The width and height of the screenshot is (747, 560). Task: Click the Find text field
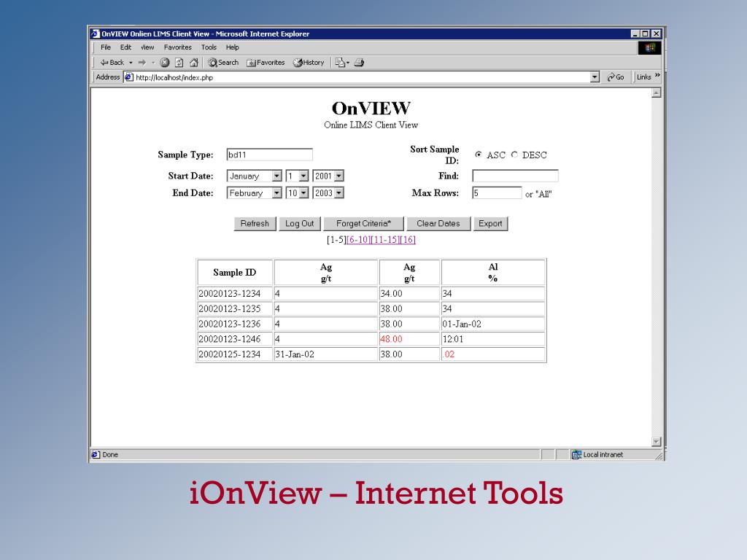(515, 176)
